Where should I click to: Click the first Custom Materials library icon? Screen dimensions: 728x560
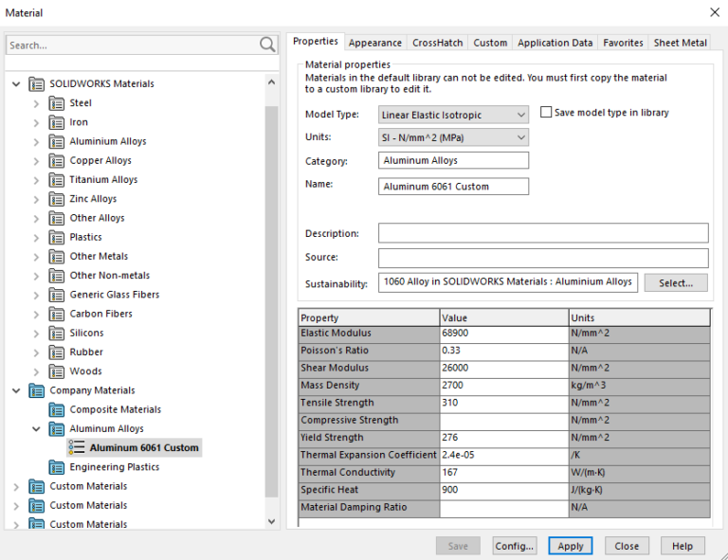(x=37, y=486)
